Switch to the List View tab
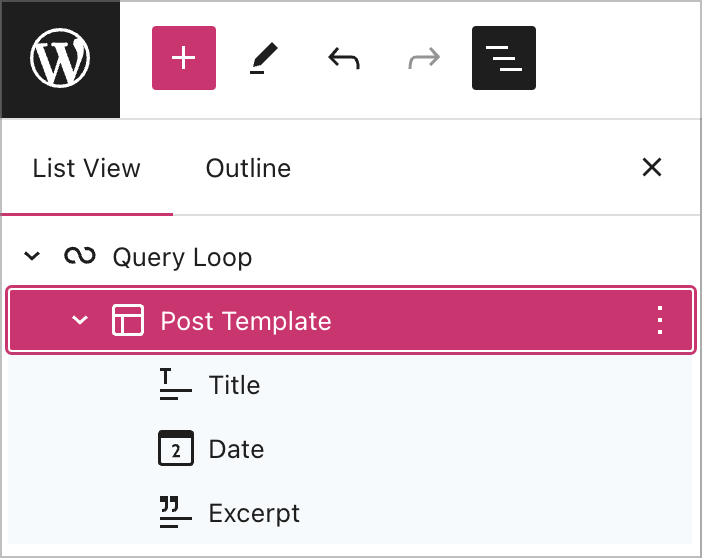702x558 pixels. 87,168
